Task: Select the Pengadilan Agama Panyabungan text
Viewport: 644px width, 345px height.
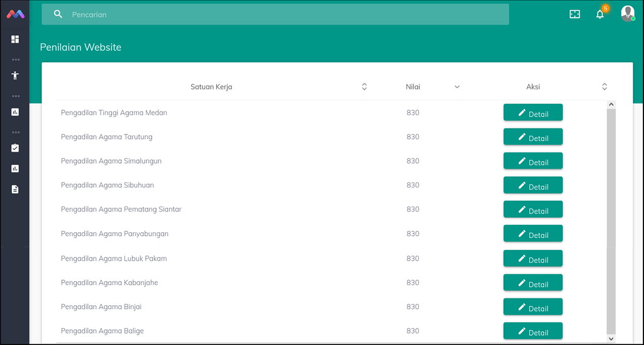Action: pyautogui.click(x=114, y=234)
